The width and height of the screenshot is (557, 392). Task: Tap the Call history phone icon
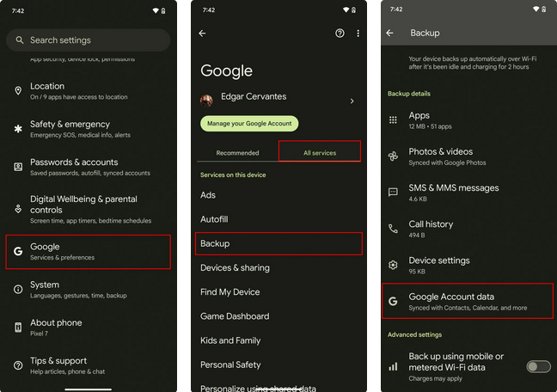393,229
